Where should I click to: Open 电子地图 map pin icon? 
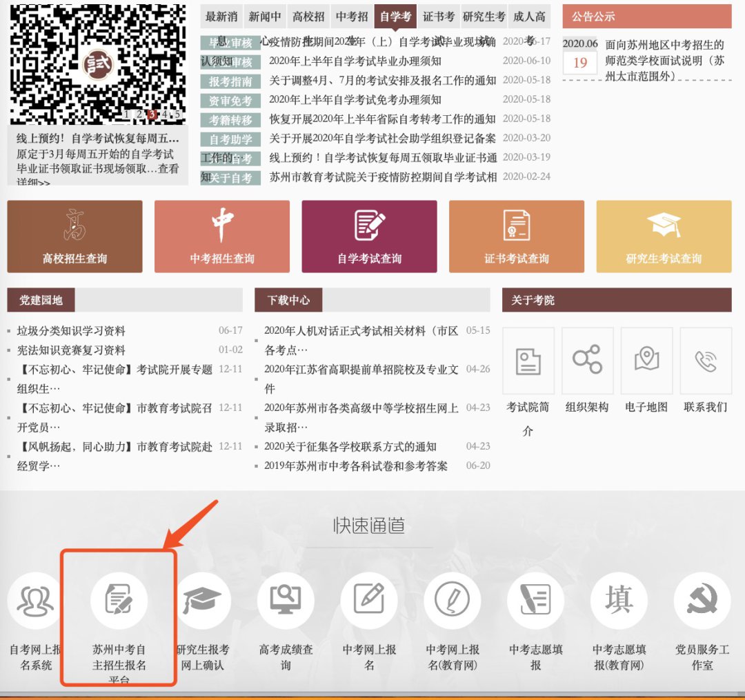[646, 361]
